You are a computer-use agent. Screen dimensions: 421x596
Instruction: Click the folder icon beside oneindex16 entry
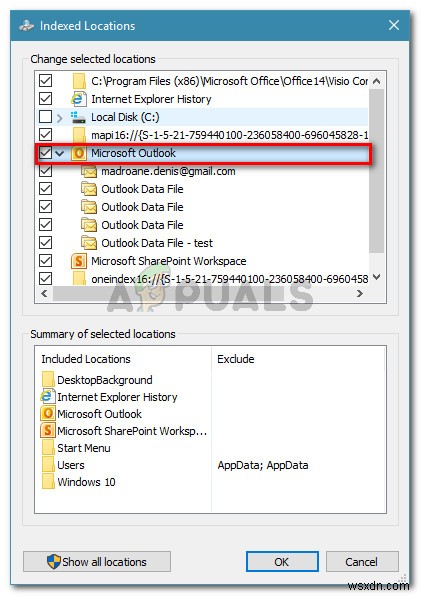(79, 279)
